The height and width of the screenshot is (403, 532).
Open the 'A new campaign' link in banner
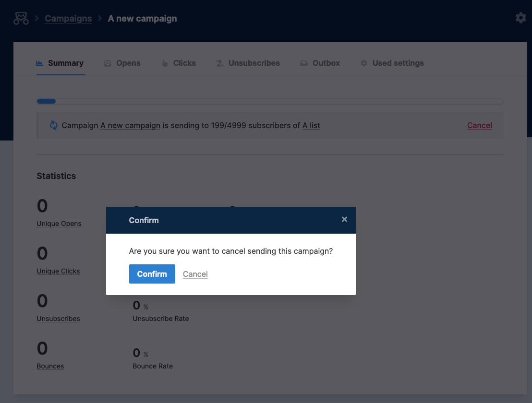click(x=130, y=125)
